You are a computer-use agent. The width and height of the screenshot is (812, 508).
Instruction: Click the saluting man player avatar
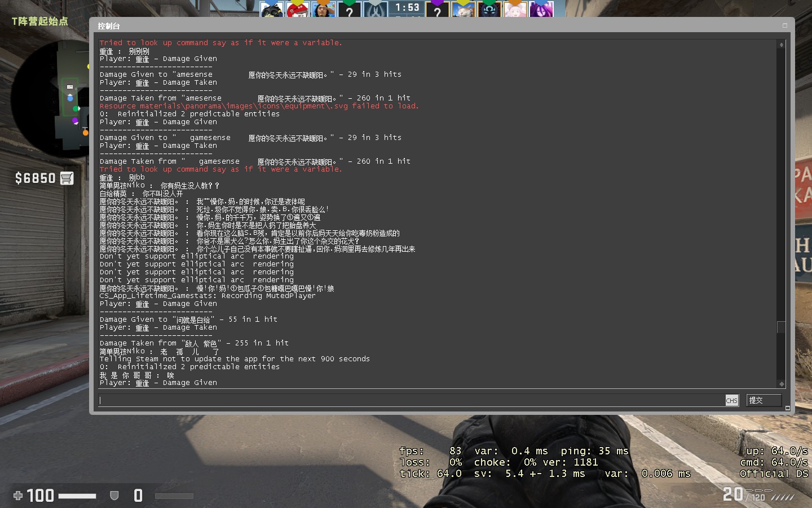click(324, 9)
